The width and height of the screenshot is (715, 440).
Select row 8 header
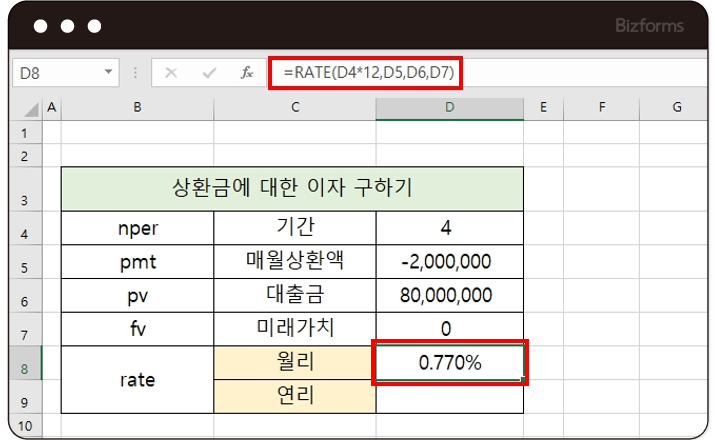pos(26,366)
